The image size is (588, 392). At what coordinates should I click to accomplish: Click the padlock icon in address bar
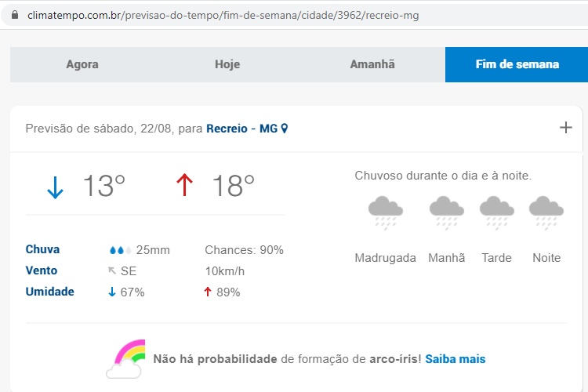click(x=15, y=15)
